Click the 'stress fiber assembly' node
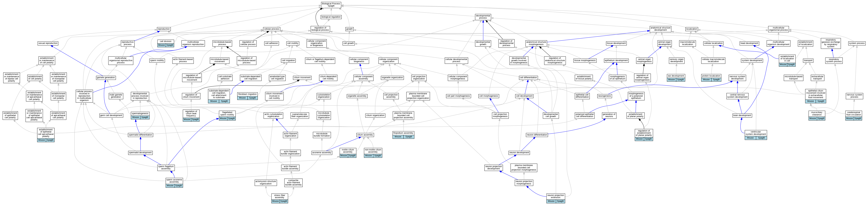 pos(280,198)
